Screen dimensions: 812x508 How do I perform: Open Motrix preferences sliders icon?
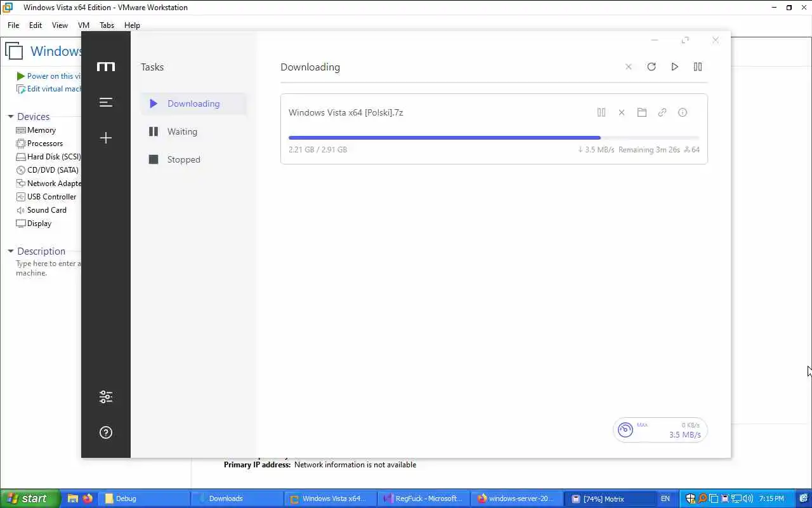click(x=106, y=397)
